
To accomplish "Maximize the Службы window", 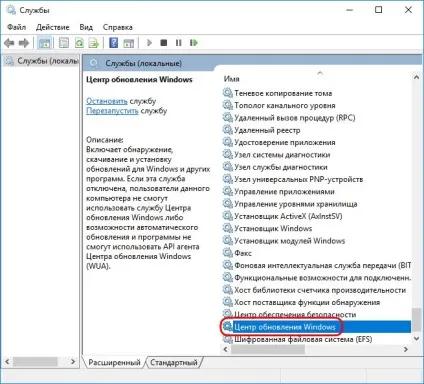I will pyautogui.click(x=379, y=10).
